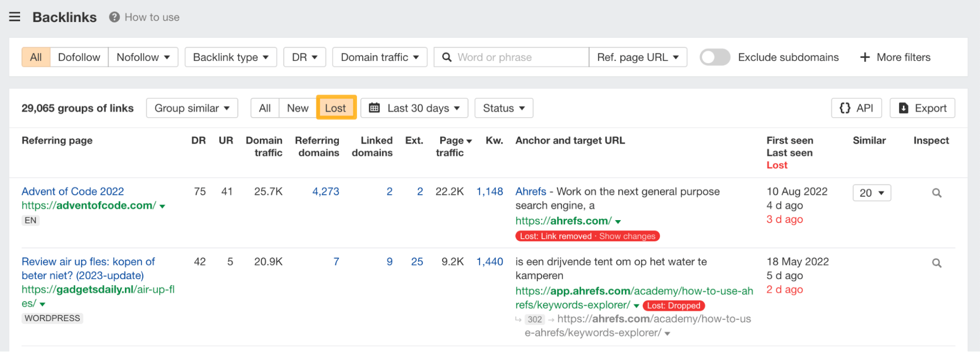The width and height of the screenshot is (980, 352).
Task: Click 4,273 referring domains value
Action: click(x=326, y=192)
